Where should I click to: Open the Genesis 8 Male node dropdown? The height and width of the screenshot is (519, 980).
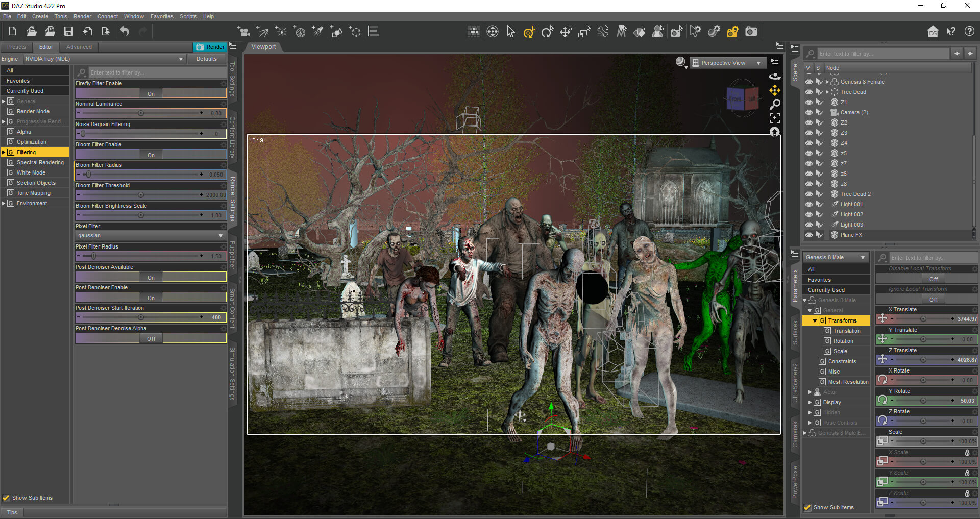point(836,257)
